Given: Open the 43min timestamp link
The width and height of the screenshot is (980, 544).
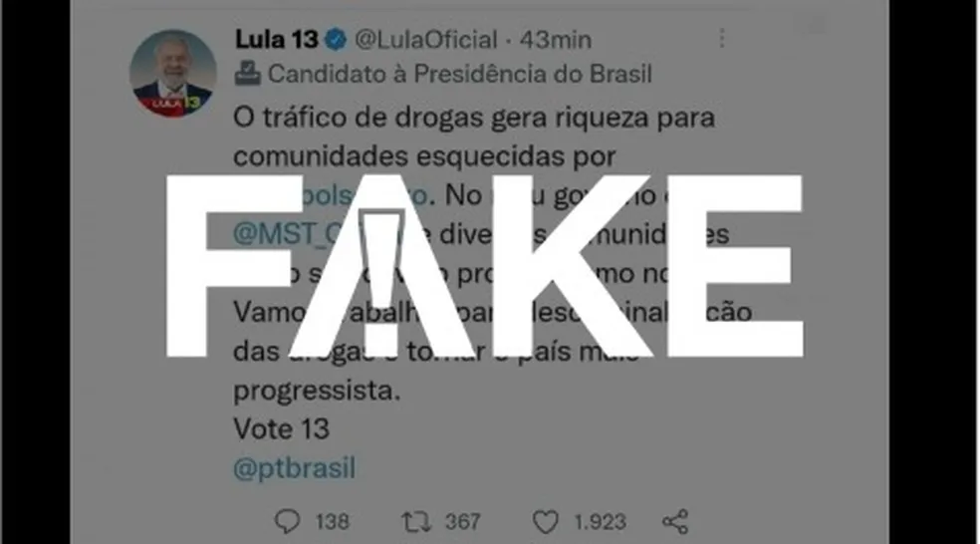Looking at the screenshot, I should (x=556, y=40).
